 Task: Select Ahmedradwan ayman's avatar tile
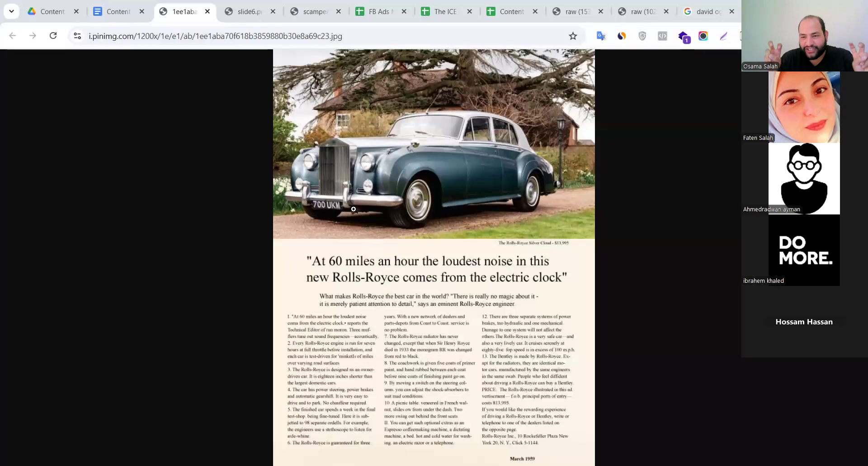pos(804,179)
